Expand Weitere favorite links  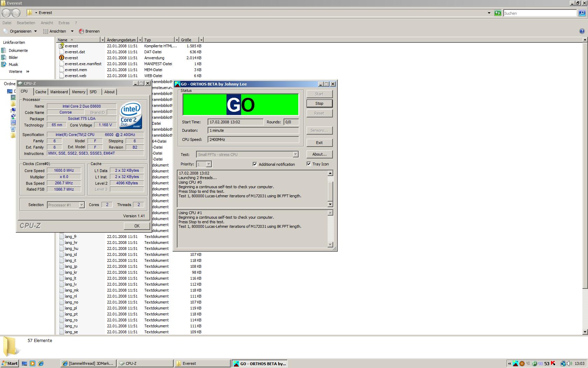point(19,71)
